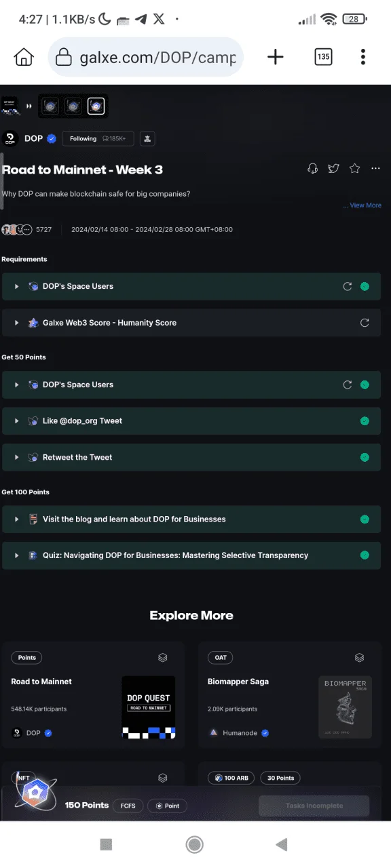The height and width of the screenshot is (868, 391).
Task: Click green check on Like @dop_org Tweet
Action: (365, 421)
